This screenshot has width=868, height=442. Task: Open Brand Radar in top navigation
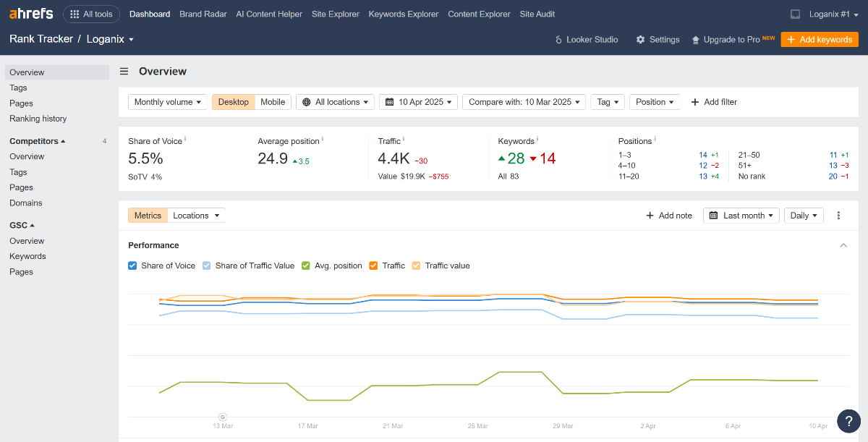tap(203, 14)
